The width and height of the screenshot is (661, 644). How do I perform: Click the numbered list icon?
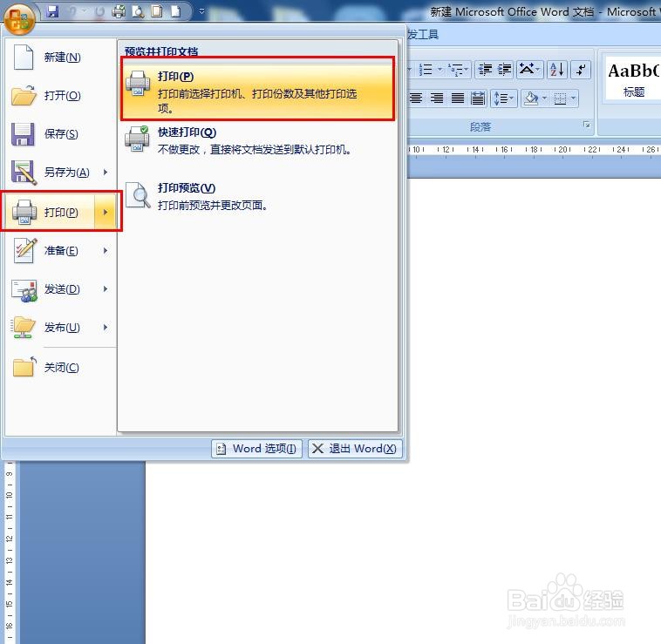point(426,70)
